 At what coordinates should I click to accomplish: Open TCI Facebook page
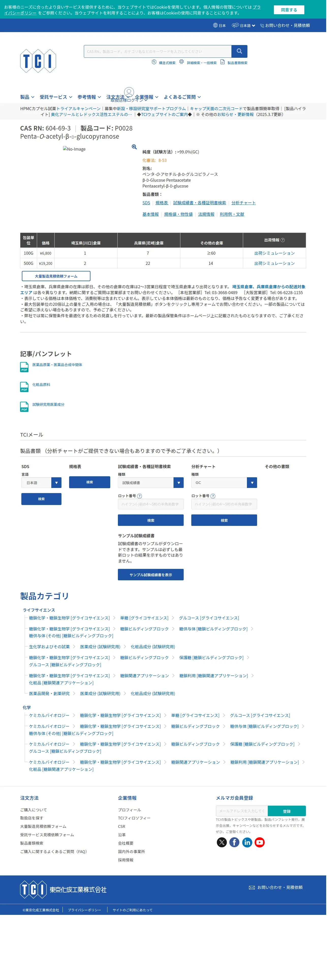pos(234,842)
